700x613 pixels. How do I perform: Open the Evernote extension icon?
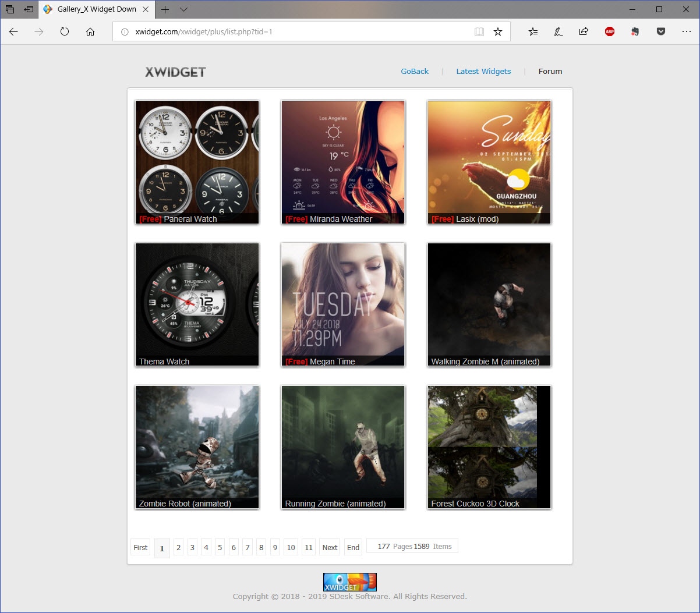pyautogui.click(x=635, y=32)
